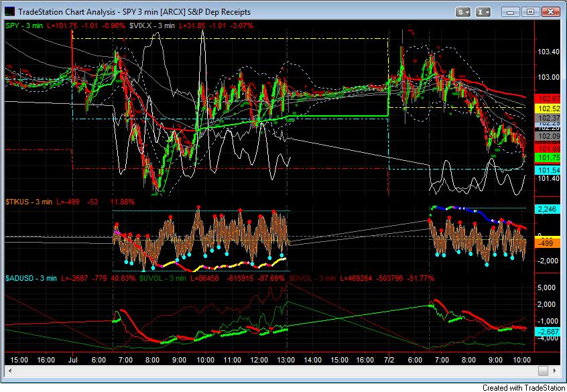Click the cyan 101.54 price marker
This screenshot has height=392, width=567.
[x=548, y=170]
